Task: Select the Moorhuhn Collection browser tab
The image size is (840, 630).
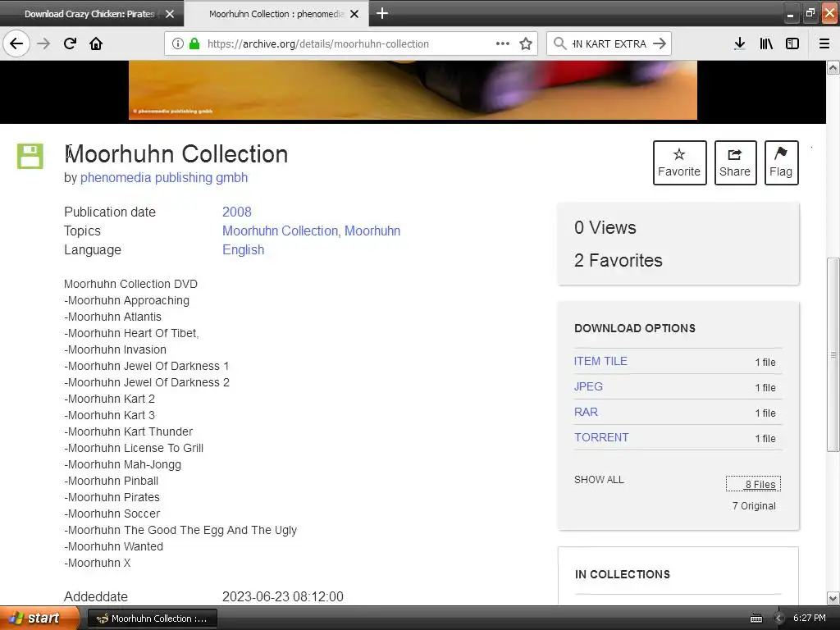Action: 276,14
